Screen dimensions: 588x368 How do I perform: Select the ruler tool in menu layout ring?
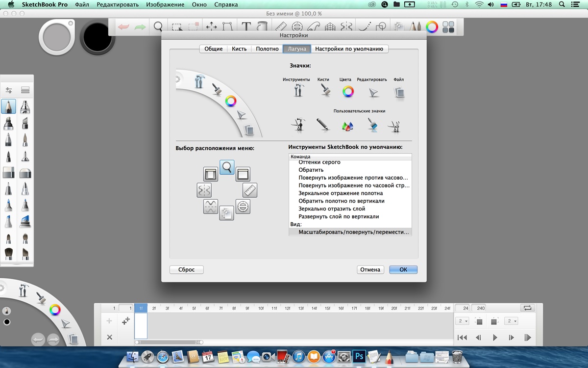coord(250,190)
